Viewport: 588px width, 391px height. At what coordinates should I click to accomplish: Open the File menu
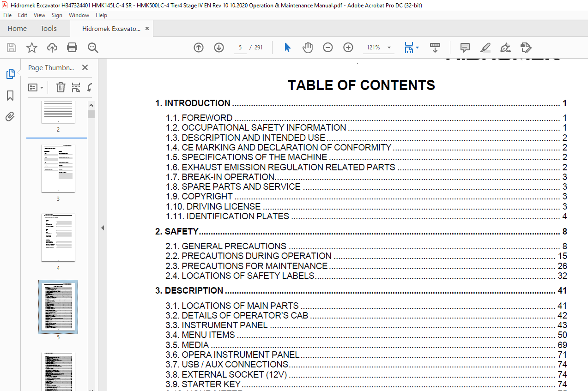[7, 15]
